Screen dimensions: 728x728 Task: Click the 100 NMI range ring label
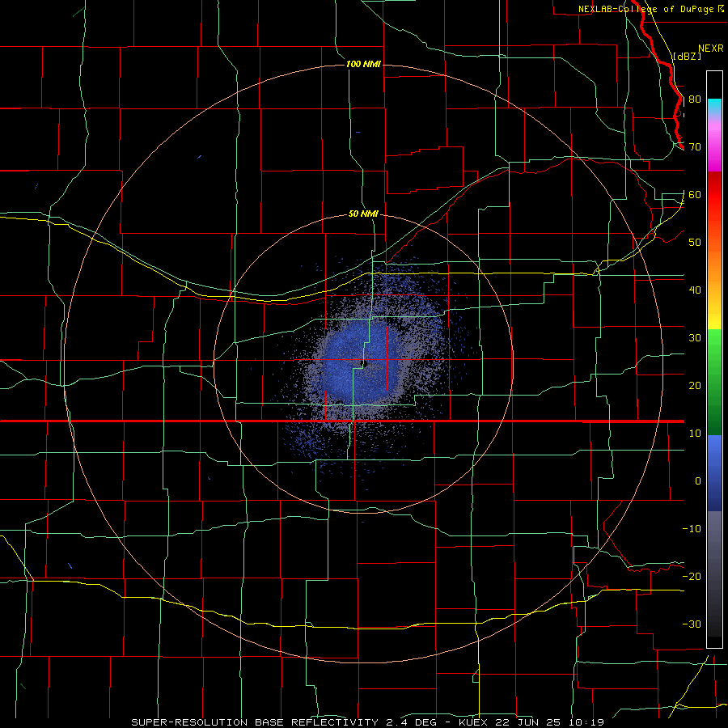tap(363, 64)
